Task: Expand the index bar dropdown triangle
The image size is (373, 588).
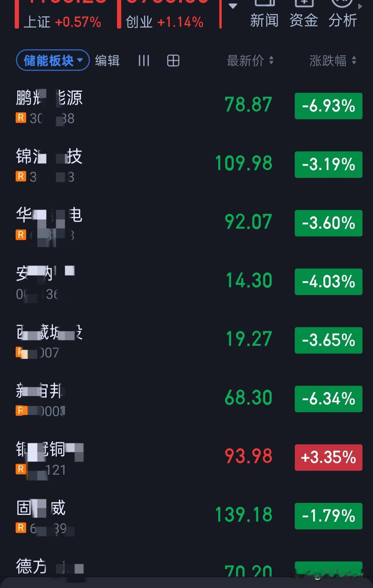Action: (x=233, y=6)
